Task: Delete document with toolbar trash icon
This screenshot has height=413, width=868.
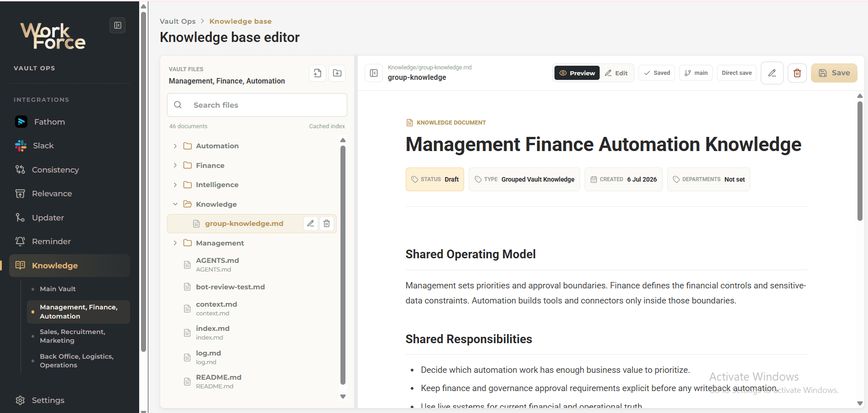Action: 797,73
